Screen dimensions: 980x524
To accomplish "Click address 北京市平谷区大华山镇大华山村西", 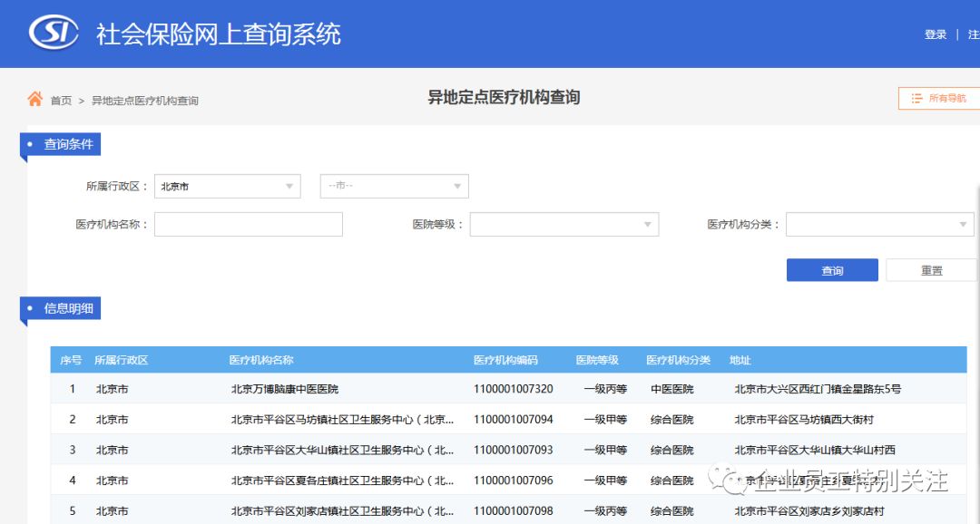I will [815, 451].
